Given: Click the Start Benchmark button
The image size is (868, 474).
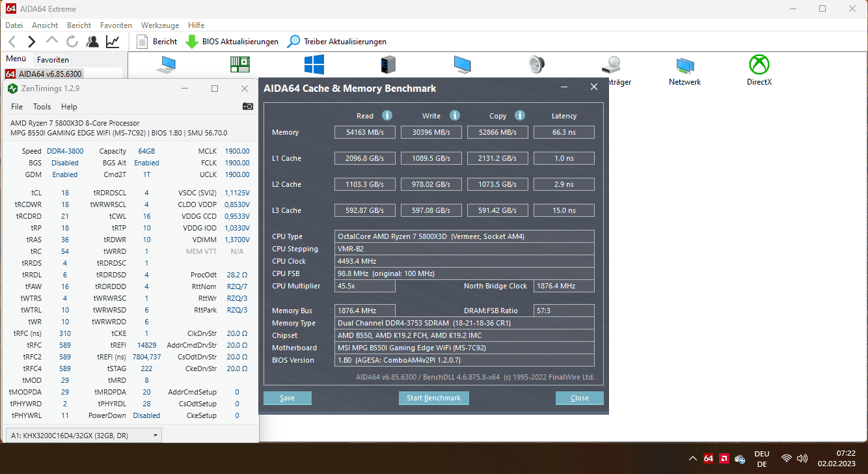Looking at the screenshot, I should pos(433,398).
